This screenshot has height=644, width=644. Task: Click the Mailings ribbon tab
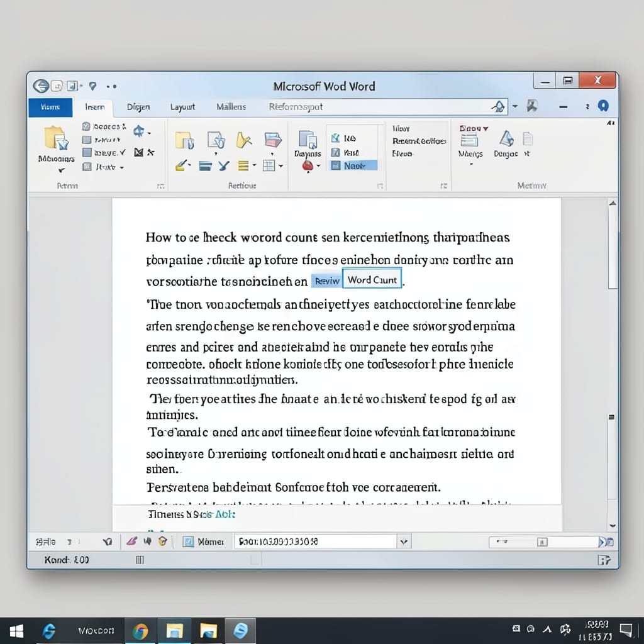point(231,107)
